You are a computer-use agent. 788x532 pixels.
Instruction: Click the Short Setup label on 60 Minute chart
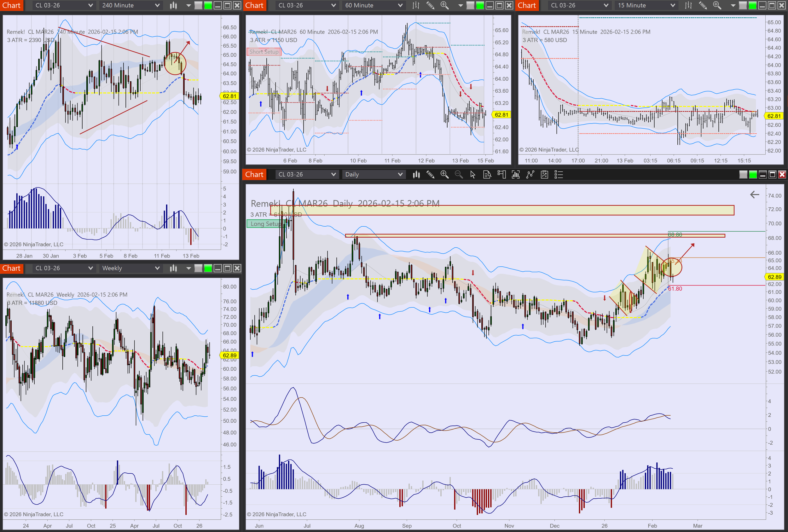click(x=264, y=52)
